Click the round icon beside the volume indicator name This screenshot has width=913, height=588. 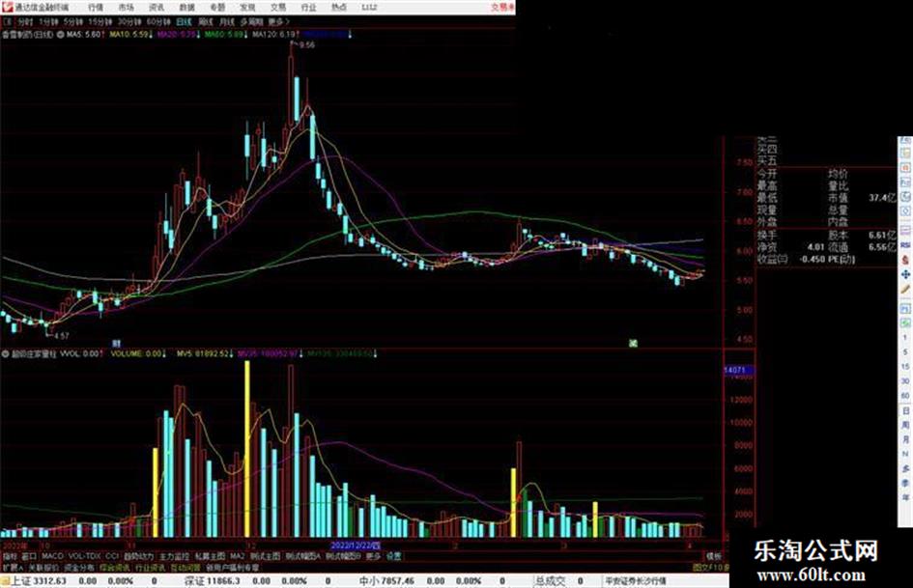6,354
